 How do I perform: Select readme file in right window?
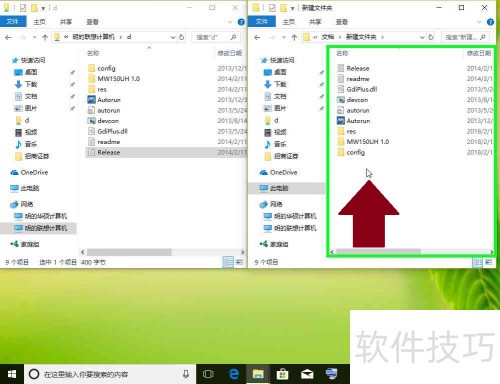353,79
